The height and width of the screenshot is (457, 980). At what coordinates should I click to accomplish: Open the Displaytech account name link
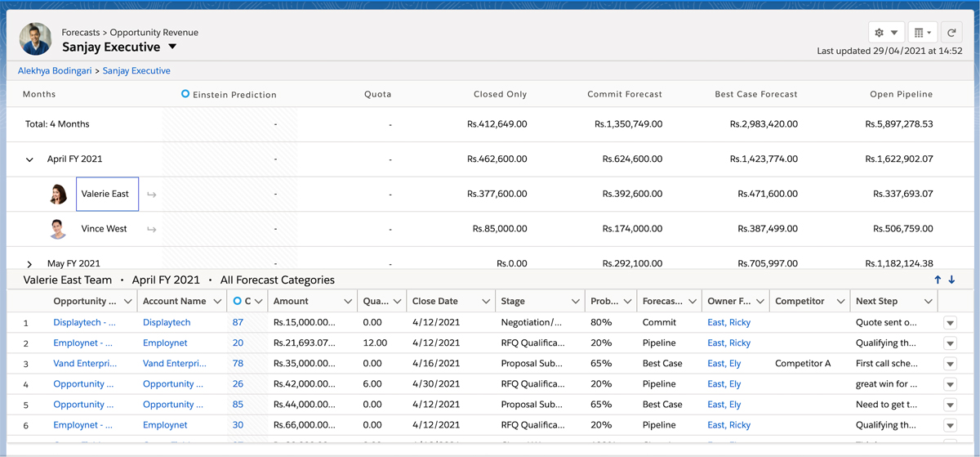(x=167, y=323)
